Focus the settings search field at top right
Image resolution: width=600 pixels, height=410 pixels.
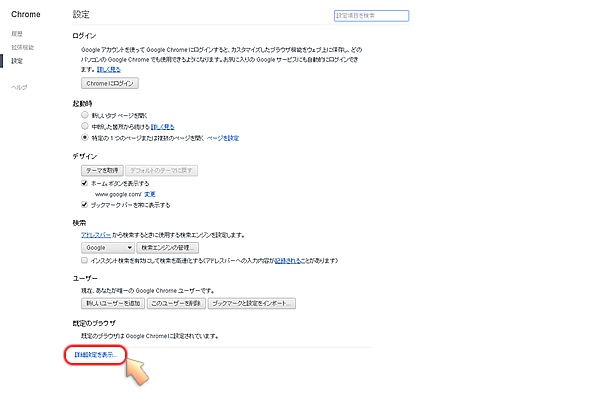[371, 16]
